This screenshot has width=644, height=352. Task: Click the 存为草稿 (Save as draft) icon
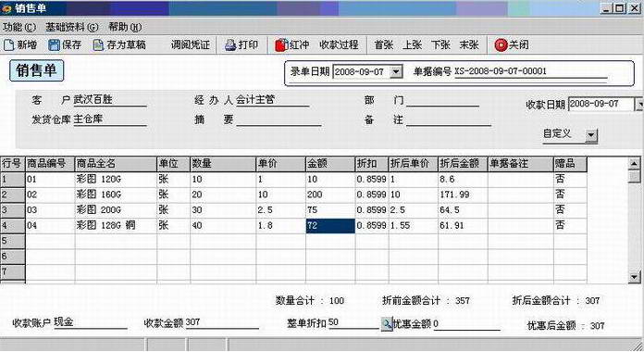click(x=98, y=44)
